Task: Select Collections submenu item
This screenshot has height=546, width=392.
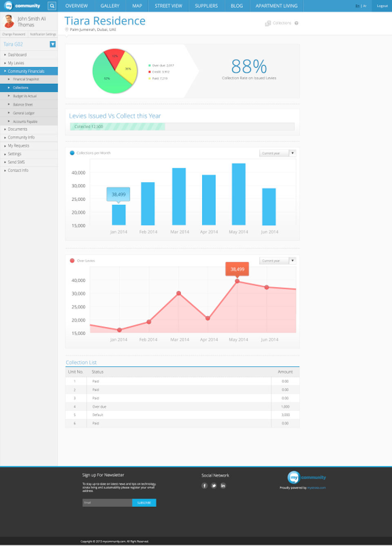Action: 29,88
